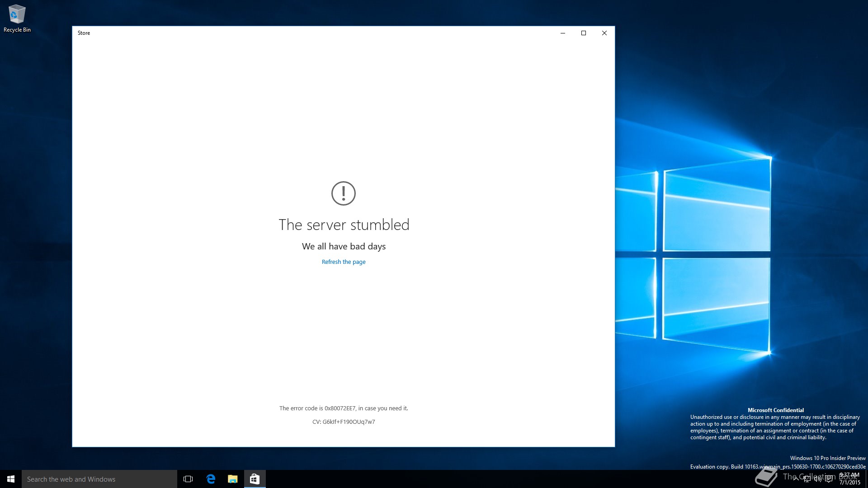Focus the Search the web and Windows box
This screenshot has width=868, height=488.
pyautogui.click(x=99, y=479)
